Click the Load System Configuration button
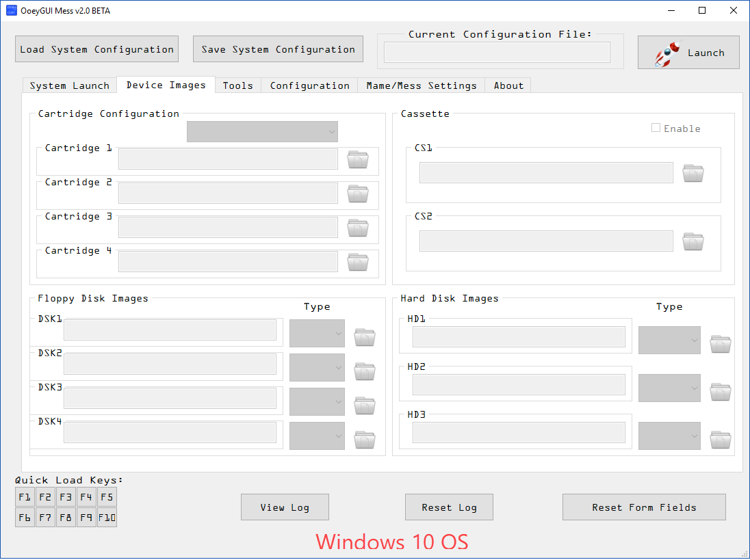 (96, 49)
